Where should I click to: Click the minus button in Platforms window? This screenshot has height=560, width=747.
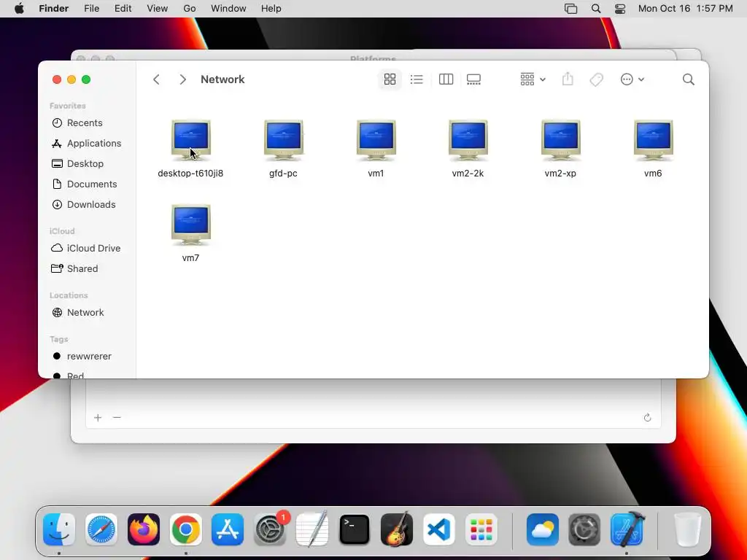(117, 418)
